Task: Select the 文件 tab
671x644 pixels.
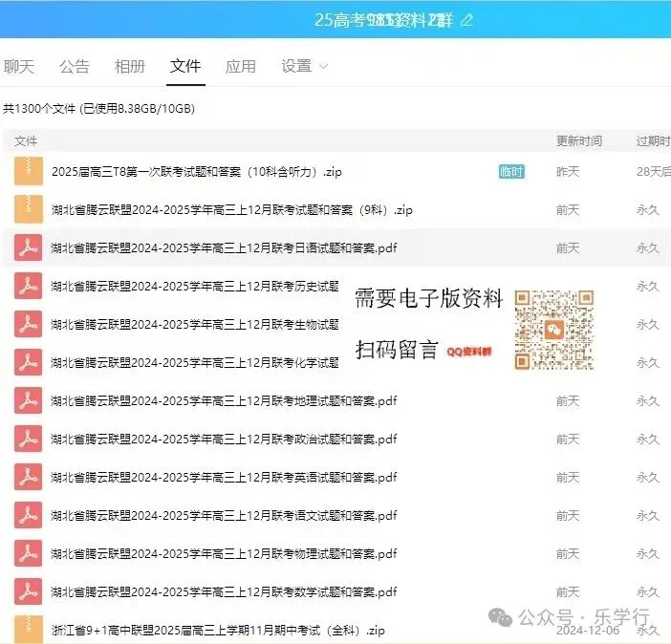Action: pos(185,66)
